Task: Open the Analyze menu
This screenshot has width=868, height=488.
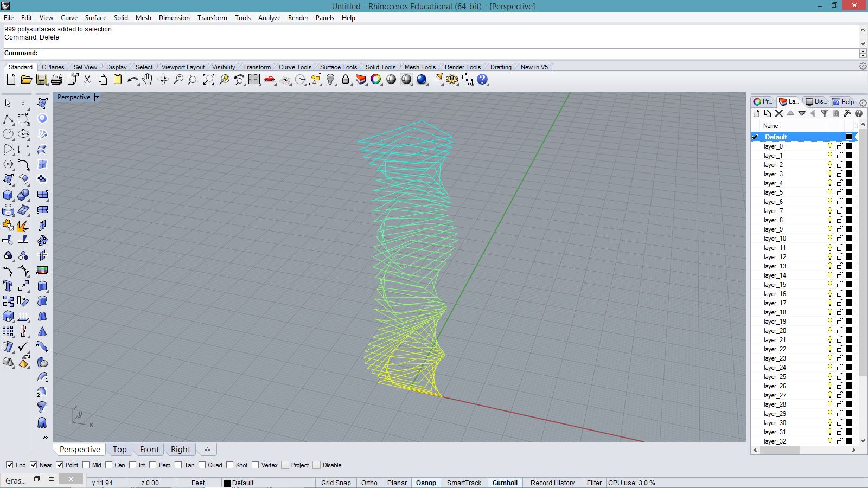Action: (269, 18)
